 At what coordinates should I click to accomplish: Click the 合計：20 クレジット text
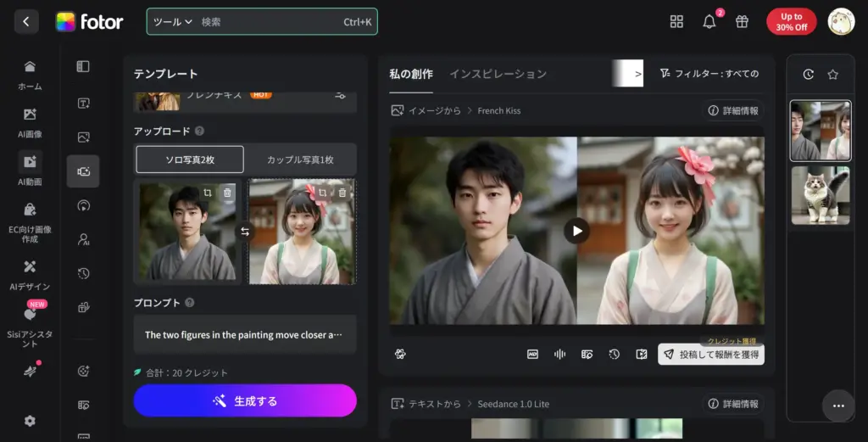coord(186,372)
